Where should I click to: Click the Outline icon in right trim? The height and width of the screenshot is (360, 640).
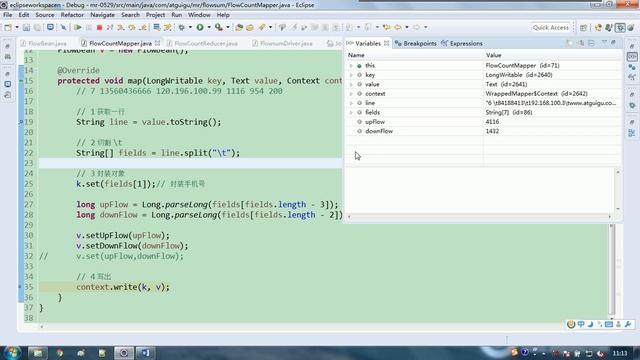coord(632,133)
